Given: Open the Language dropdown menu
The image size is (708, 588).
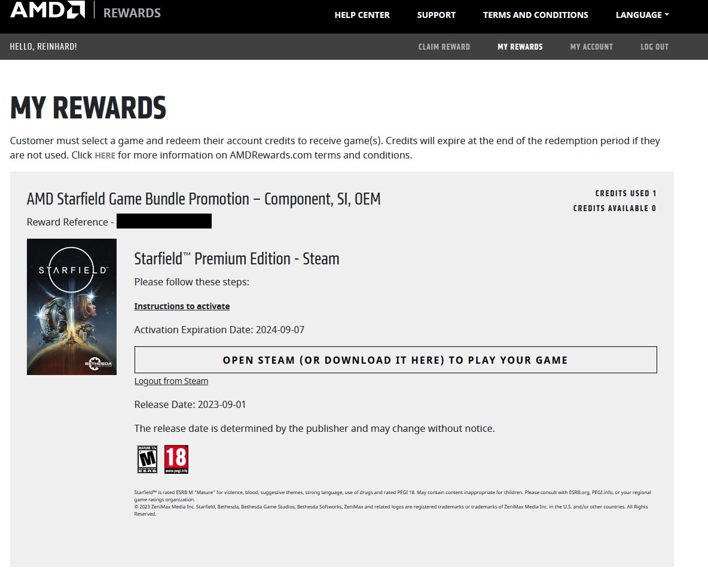Looking at the screenshot, I should coord(642,15).
